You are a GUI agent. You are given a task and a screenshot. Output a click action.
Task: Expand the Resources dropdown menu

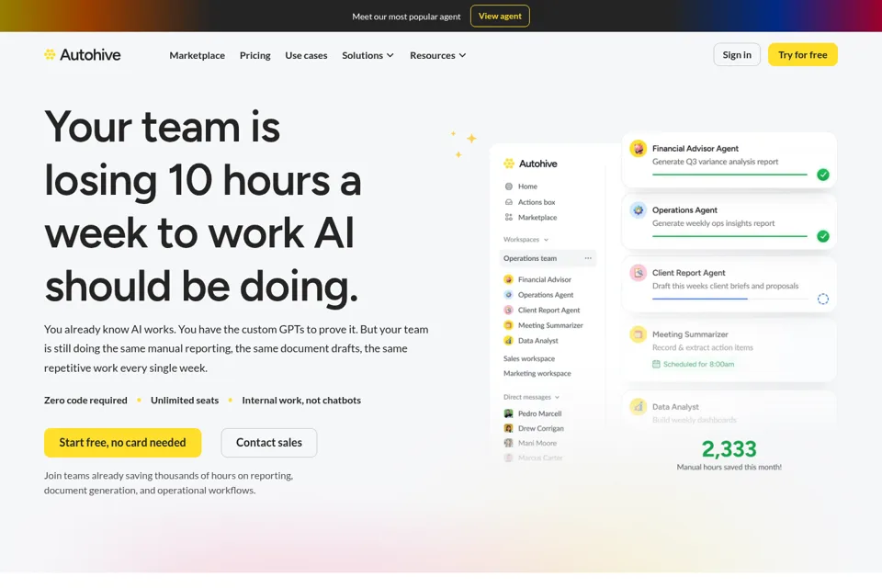point(437,55)
